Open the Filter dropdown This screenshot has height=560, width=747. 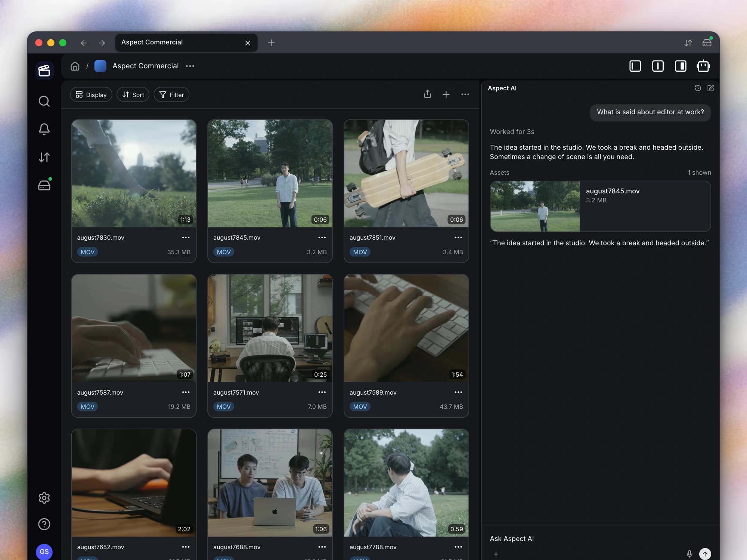pos(171,95)
